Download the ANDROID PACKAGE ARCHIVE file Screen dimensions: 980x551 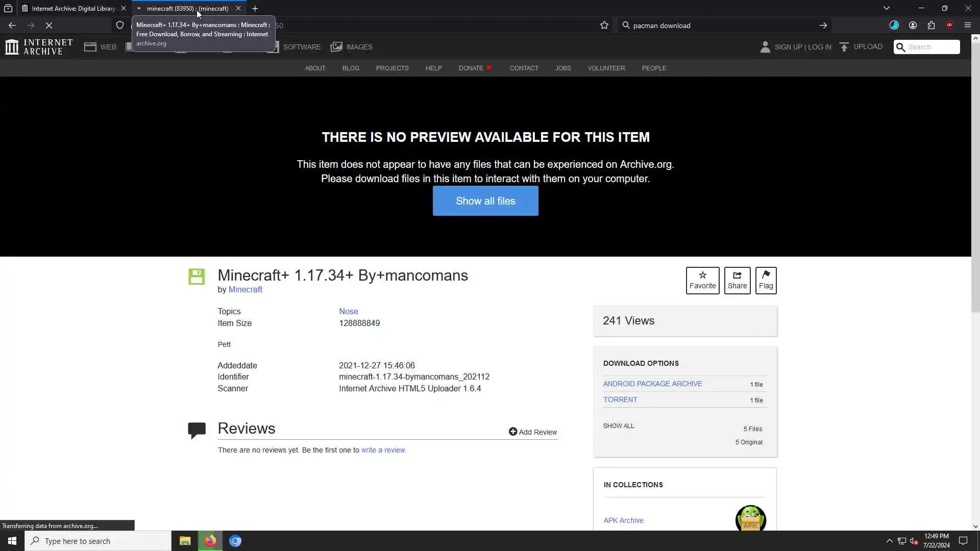pos(652,384)
